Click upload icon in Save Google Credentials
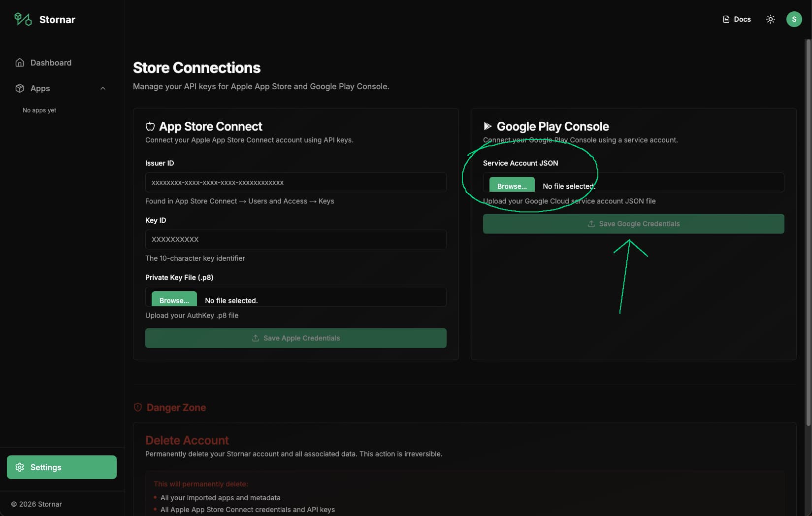Image resolution: width=812 pixels, height=516 pixels. point(591,224)
